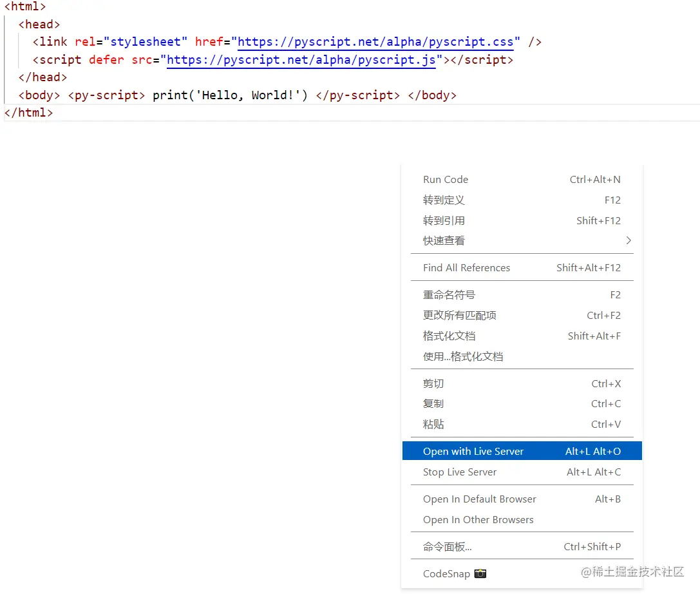
Task: Expand the 快速查看 submenu arrow
Action: point(629,241)
